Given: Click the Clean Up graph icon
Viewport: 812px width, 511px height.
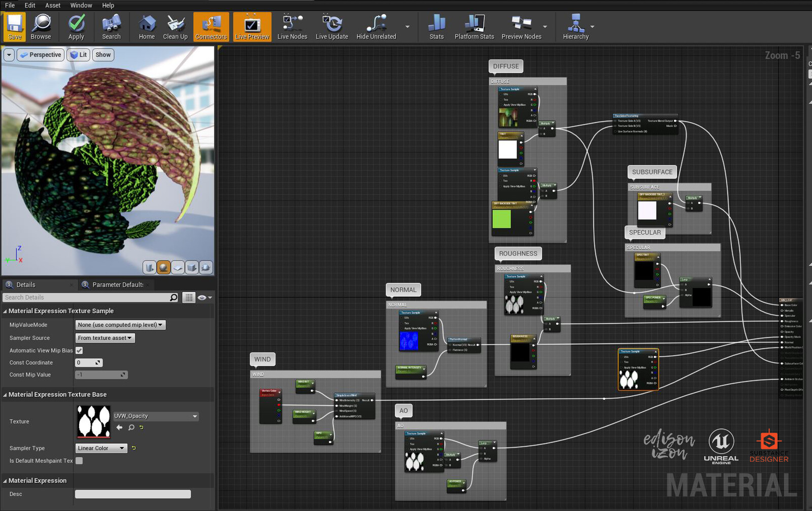Looking at the screenshot, I should coord(175,26).
